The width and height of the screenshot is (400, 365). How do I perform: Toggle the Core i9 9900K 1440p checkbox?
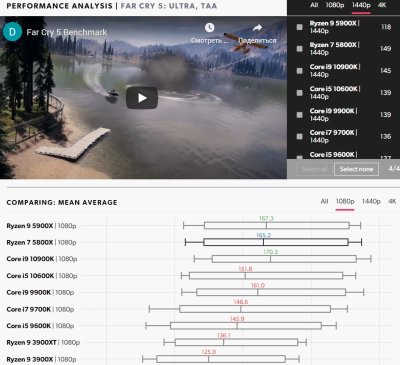click(300, 115)
